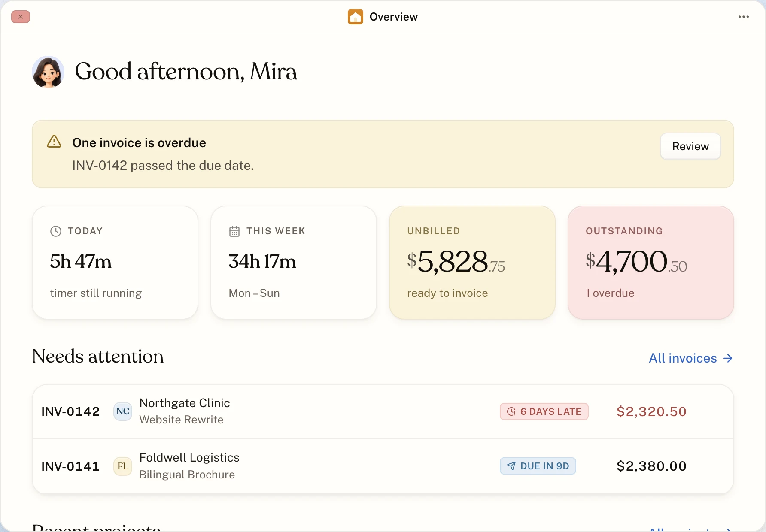Open the All invoices link
Screen dimensions: 766x532
click(x=690, y=358)
